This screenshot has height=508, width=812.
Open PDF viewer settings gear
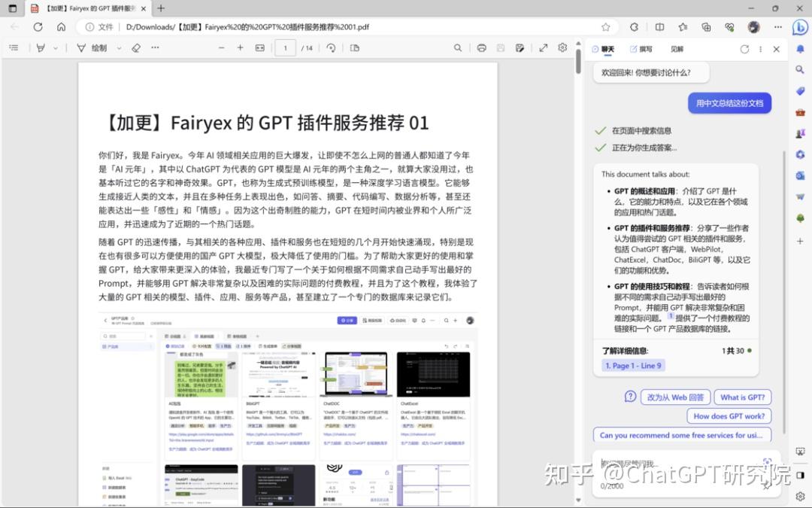pos(562,47)
